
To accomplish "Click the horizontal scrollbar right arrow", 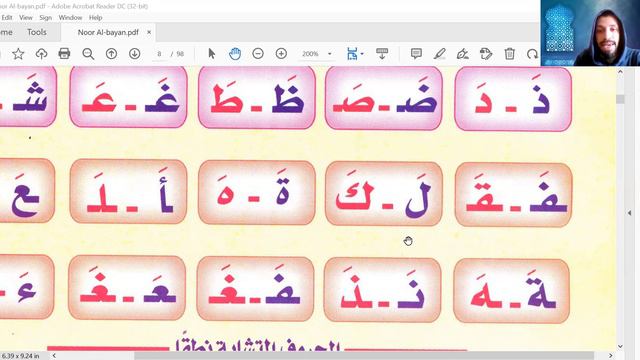I will [x=611, y=356].
